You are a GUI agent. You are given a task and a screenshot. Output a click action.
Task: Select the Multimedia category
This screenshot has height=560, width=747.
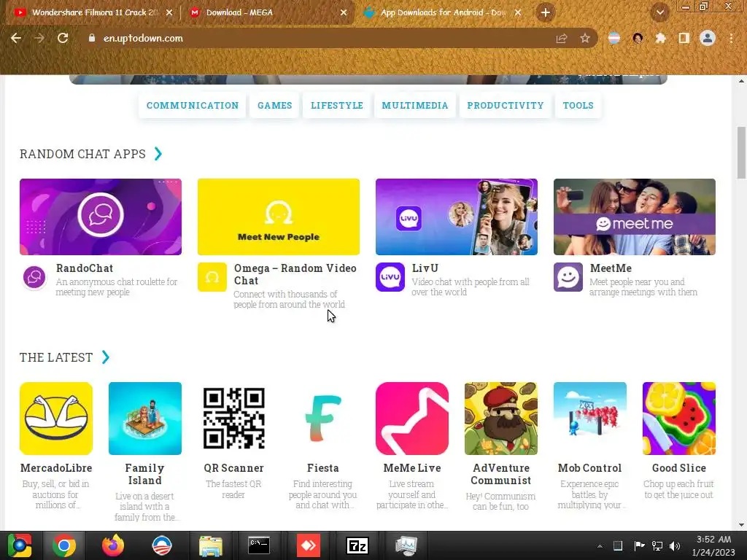(415, 105)
